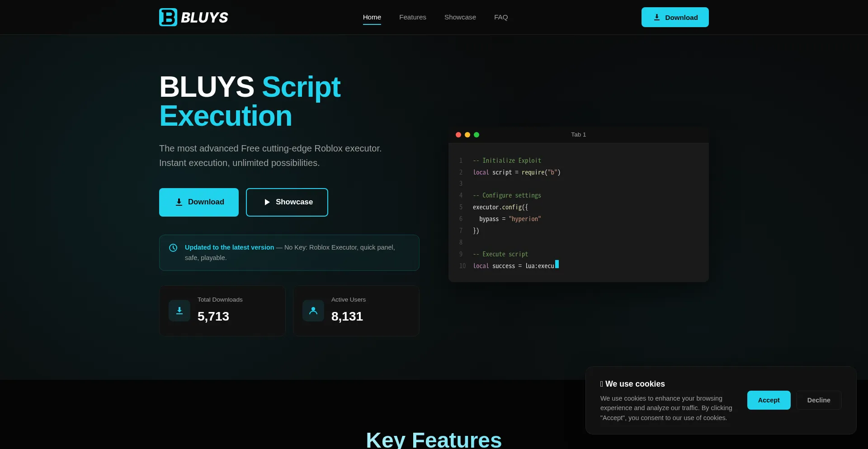
Task: Click the 'Updated to the latest version' text
Action: (229, 247)
